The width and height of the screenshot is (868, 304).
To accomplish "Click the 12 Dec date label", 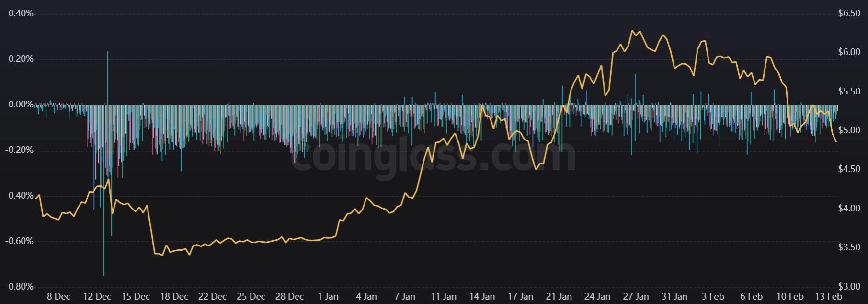I will click(97, 296).
